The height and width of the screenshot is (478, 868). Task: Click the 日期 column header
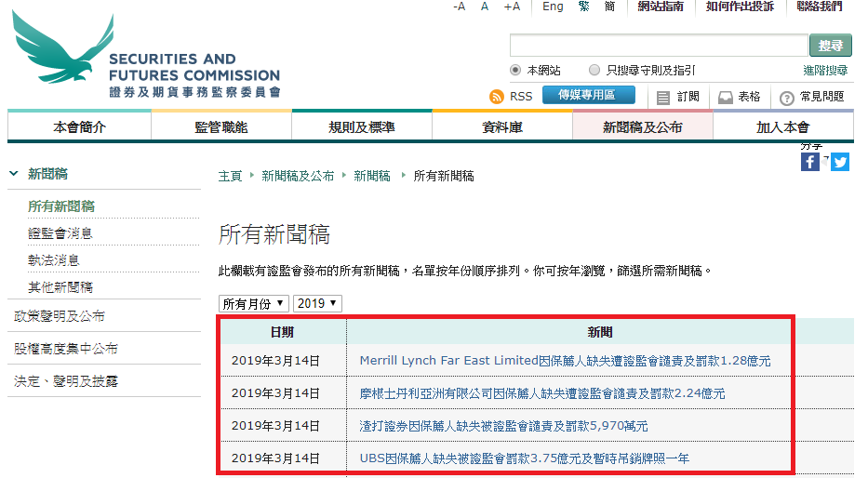tap(282, 332)
